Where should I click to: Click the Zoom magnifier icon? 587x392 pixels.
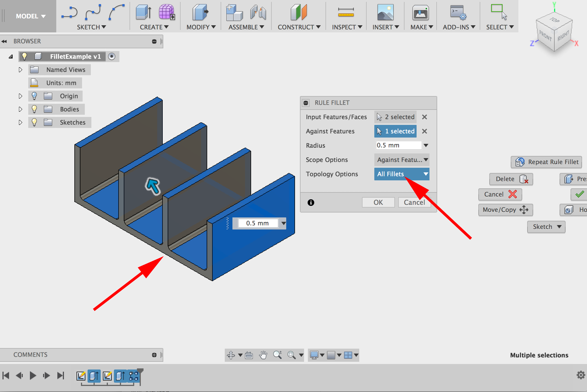pos(277,355)
